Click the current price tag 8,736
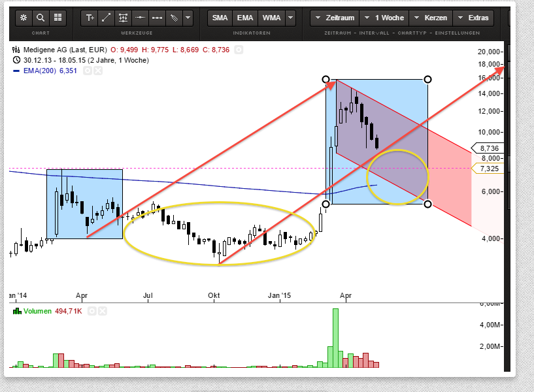534x392 pixels. [x=488, y=148]
